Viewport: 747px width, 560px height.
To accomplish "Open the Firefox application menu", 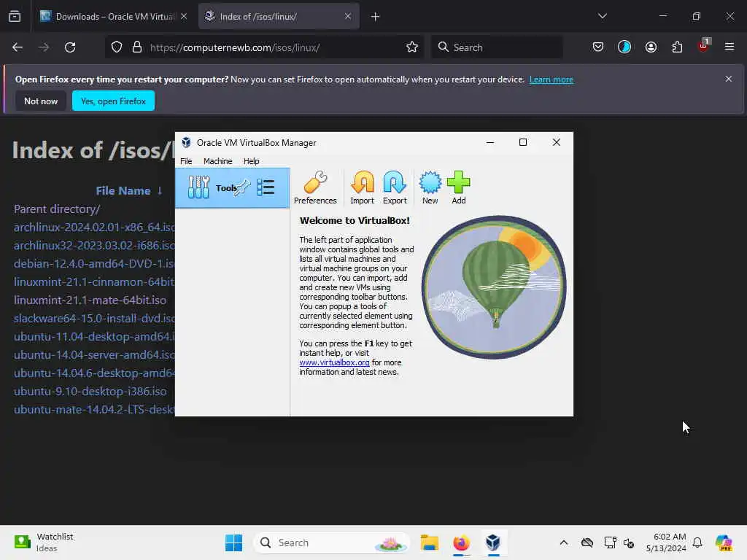I will [729, 47].
